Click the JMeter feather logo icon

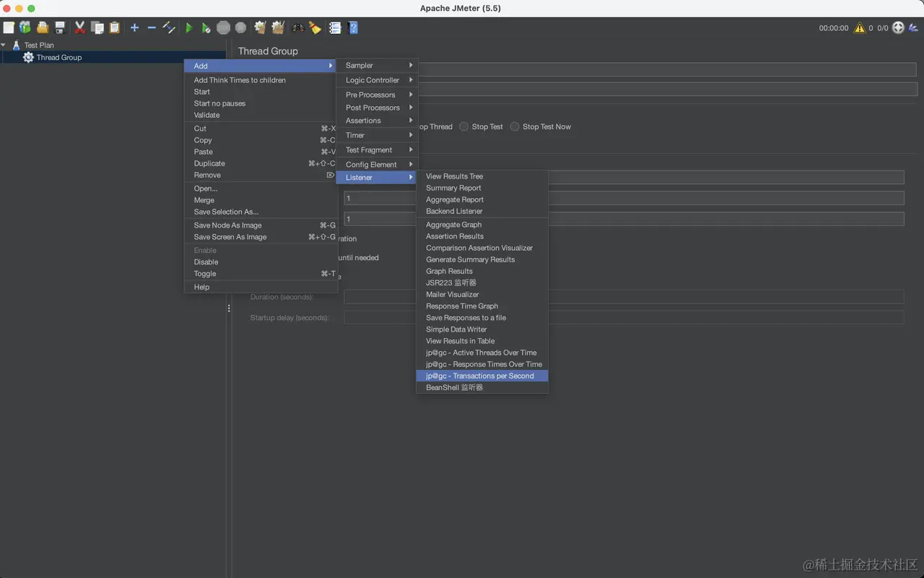click(x=914, y=27)
